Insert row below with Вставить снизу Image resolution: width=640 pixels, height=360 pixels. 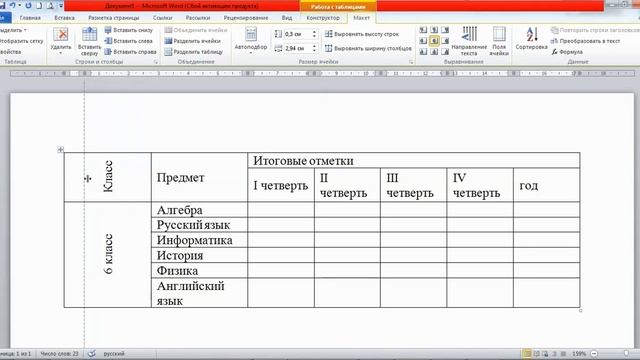point(129,30)
